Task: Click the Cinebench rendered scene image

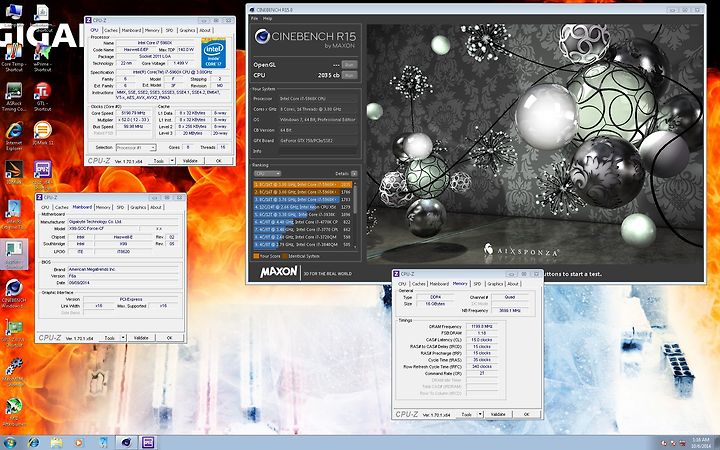Action: coord(535,145)
